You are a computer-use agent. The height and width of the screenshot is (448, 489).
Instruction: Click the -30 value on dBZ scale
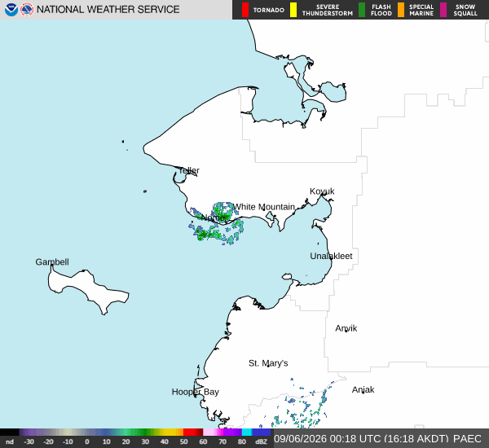(29, 441)
